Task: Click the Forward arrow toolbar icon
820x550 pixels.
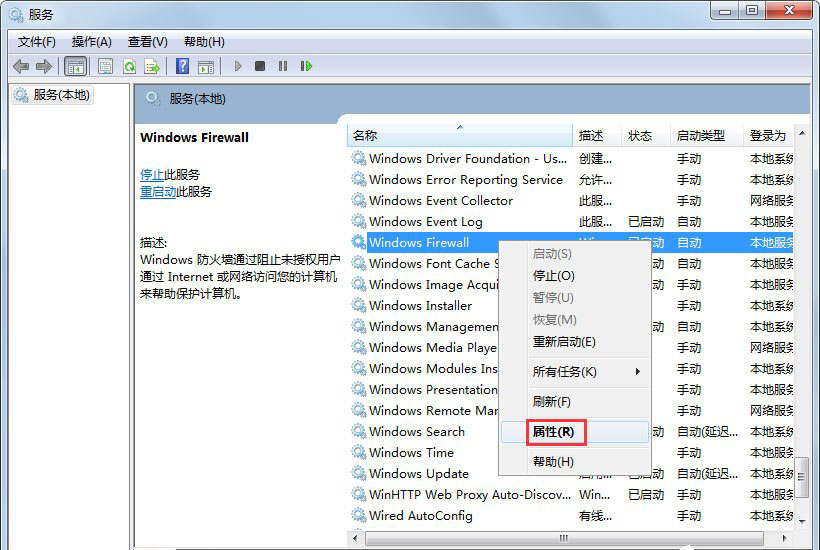Action: point(43,66)
